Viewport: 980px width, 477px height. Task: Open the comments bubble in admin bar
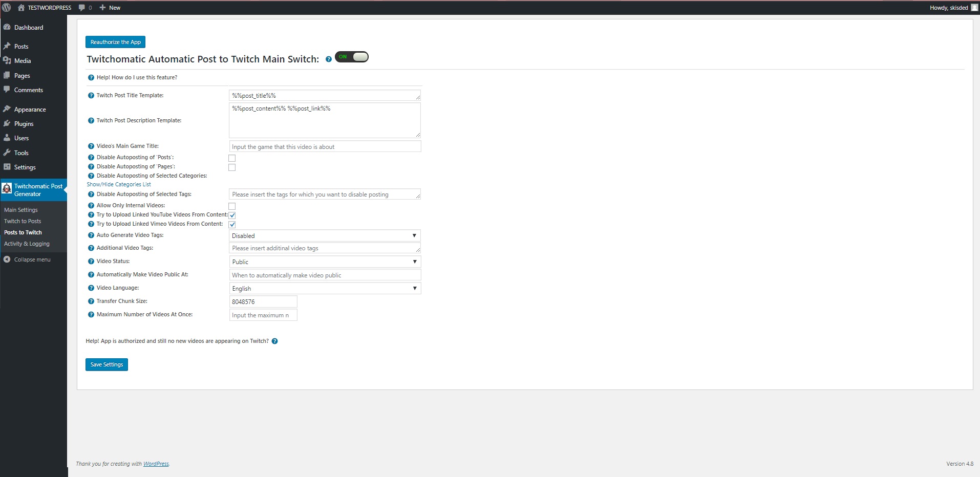[x=85, y=8]
